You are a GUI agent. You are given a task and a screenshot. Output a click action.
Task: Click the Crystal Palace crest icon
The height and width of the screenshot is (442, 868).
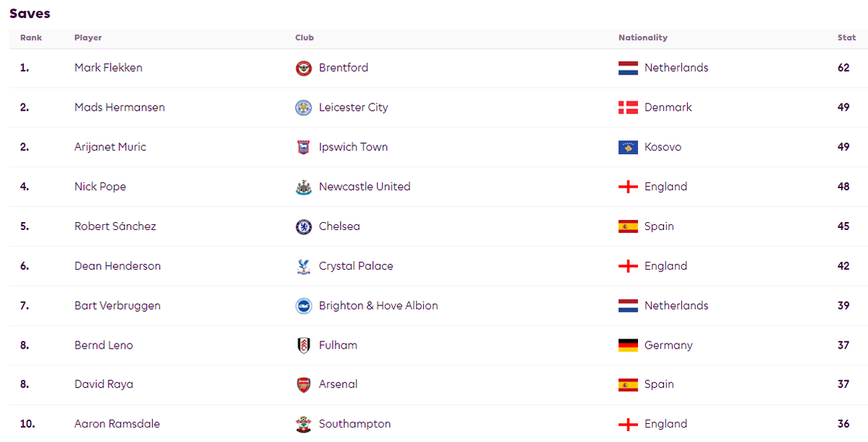[x=304, y=266]
